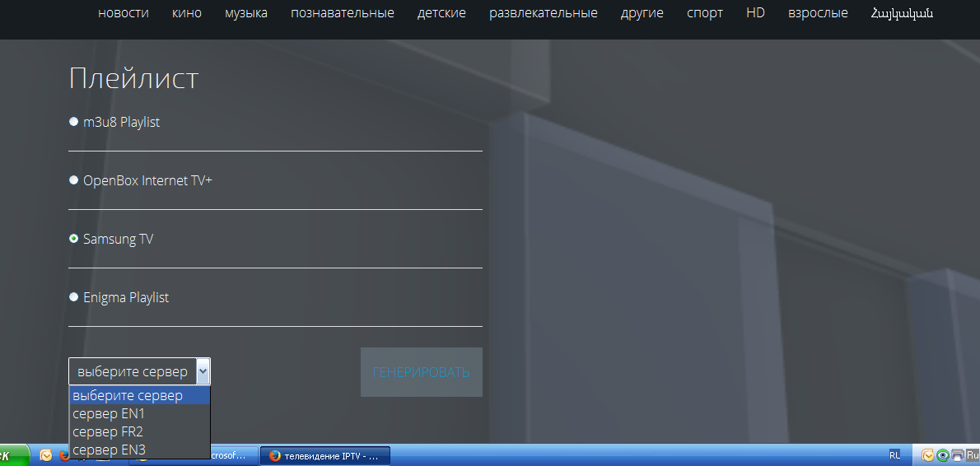Screen dimensions: 980x466
Task: Switch to телевидение IPTV taskbar window
Action: [x=324, y=455]
